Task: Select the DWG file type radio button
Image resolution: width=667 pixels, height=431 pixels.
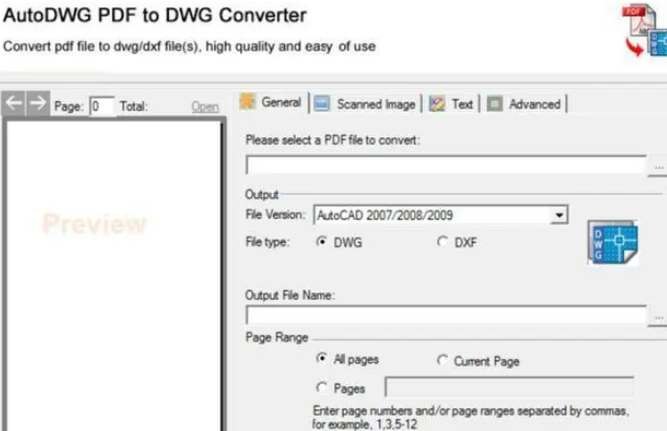Action: point(322,242)
